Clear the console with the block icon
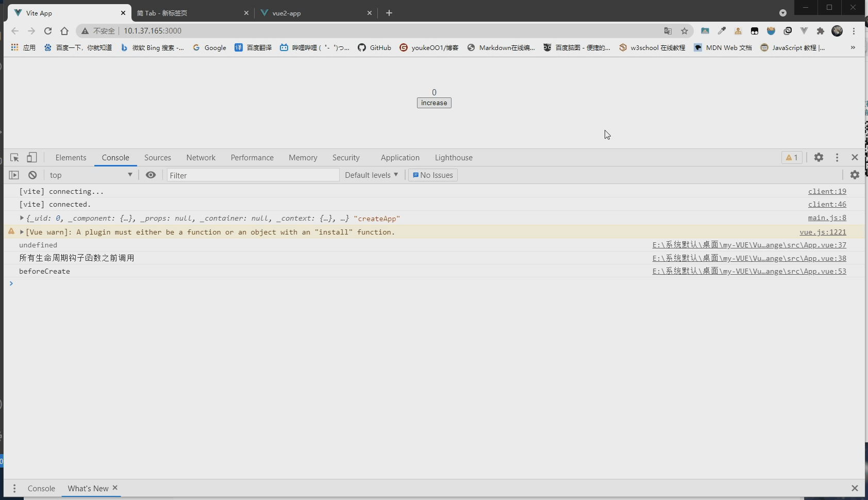Viewport: 868px width, 500px height. click(32, 175)
